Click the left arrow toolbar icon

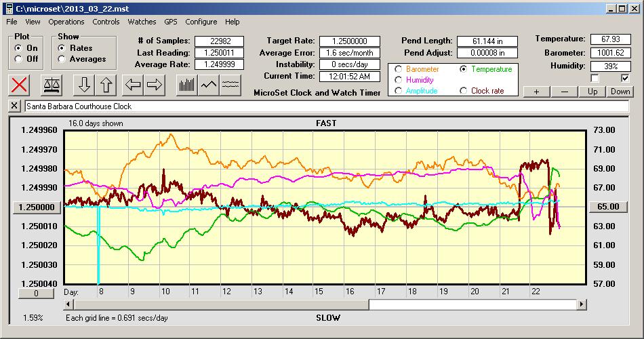click(133, 85)
